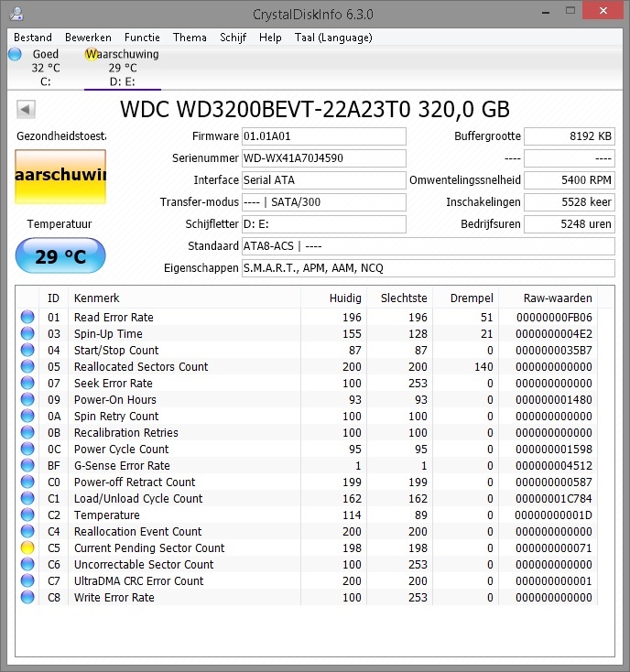
Task: Click yellow icon for Current Pending Sector Count
Action: click(27, 547)
